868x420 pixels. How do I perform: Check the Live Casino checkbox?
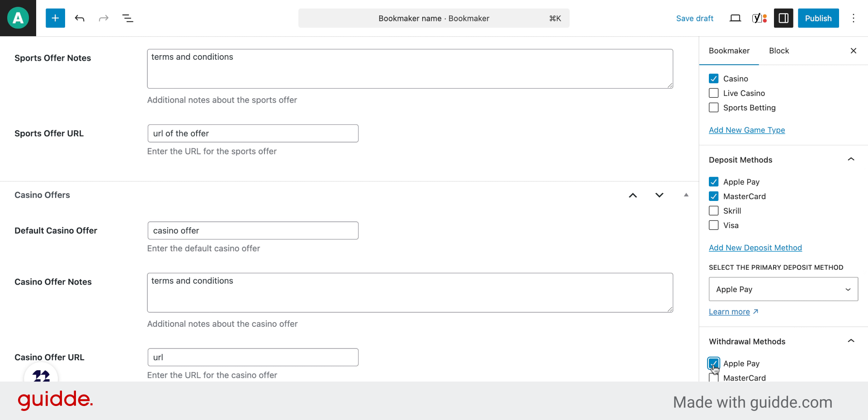coord(713,93)
